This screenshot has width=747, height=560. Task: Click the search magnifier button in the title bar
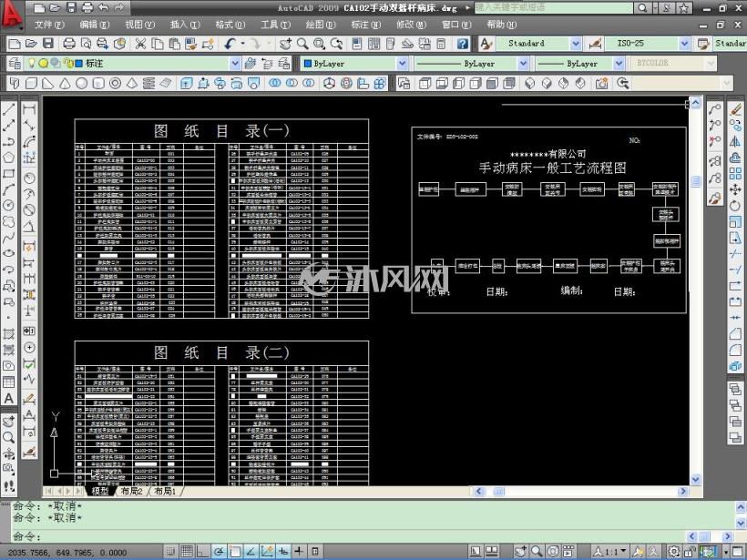[x=642, y=7]
